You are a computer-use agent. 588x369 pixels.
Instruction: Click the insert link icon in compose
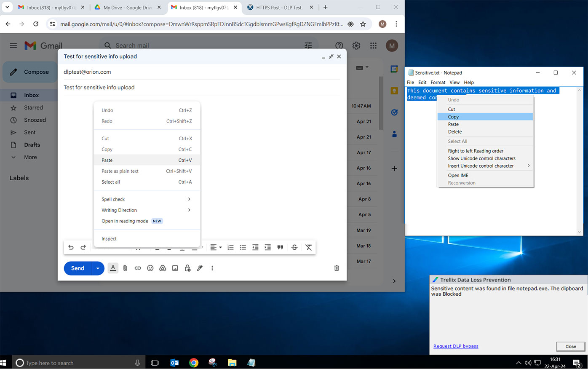138,268
